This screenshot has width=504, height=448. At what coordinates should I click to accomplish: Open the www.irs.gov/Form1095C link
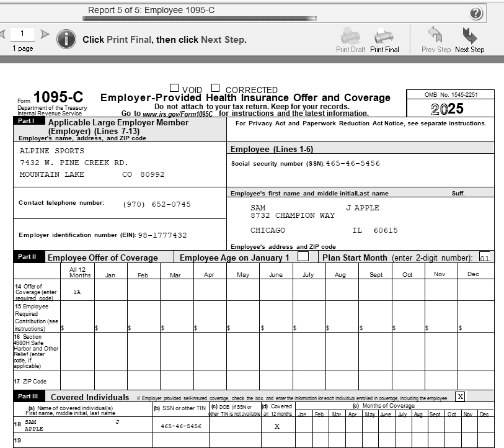(x=177, y=114)
